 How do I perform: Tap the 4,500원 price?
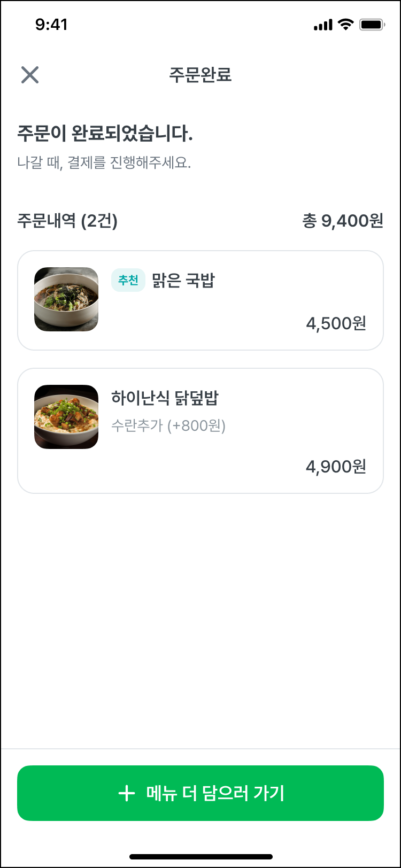tap(336, 323)
